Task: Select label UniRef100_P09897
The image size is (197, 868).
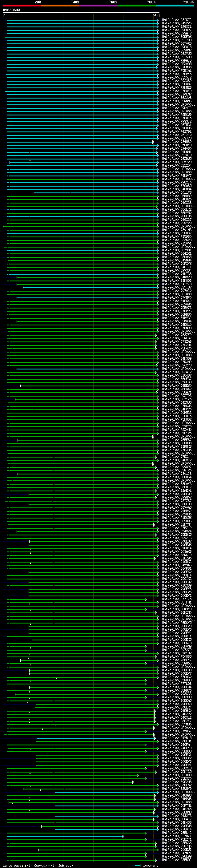Action: (177, 467)
